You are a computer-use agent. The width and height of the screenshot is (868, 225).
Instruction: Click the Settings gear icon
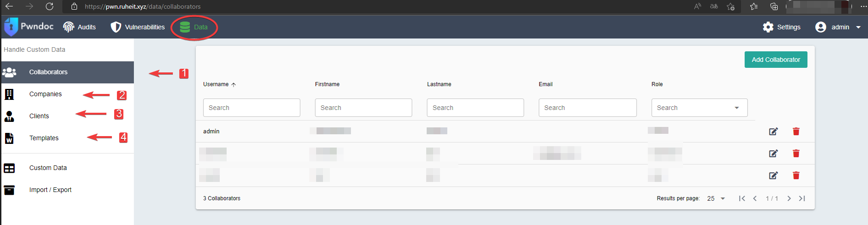click(768, 27)
